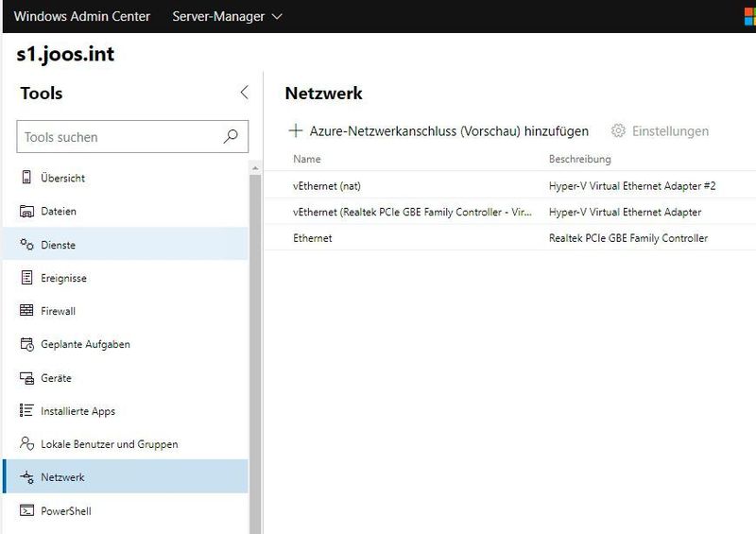Click Hyper-V Virtual Ethernet Adapter #2 description

(632, 185)
